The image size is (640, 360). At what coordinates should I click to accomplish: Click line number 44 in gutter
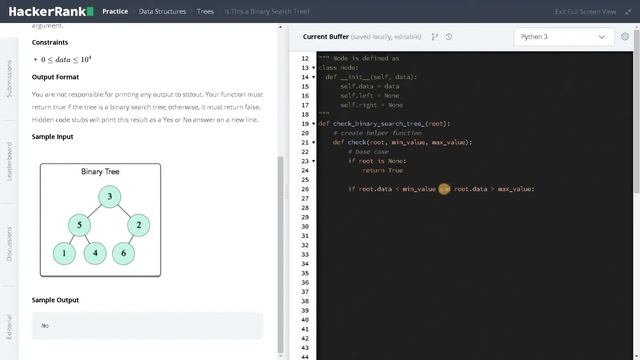[305, 357]
